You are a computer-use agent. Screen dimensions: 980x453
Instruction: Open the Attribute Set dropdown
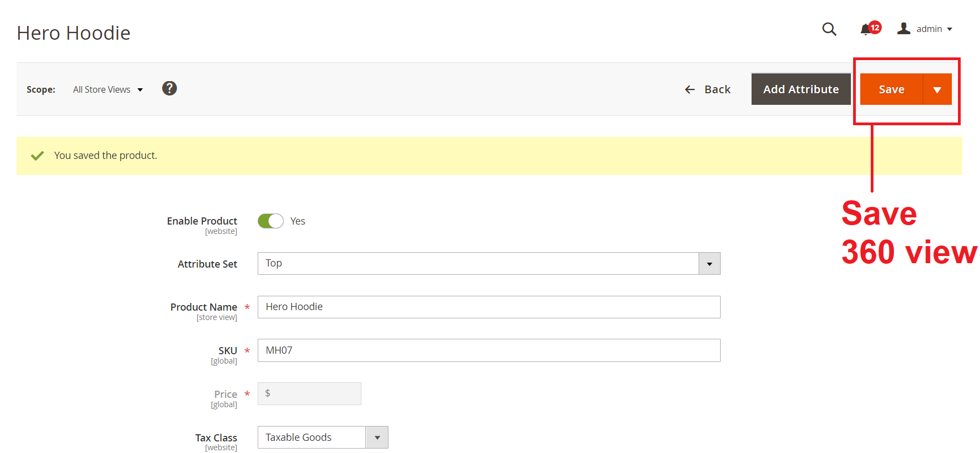tap(709, 264)
